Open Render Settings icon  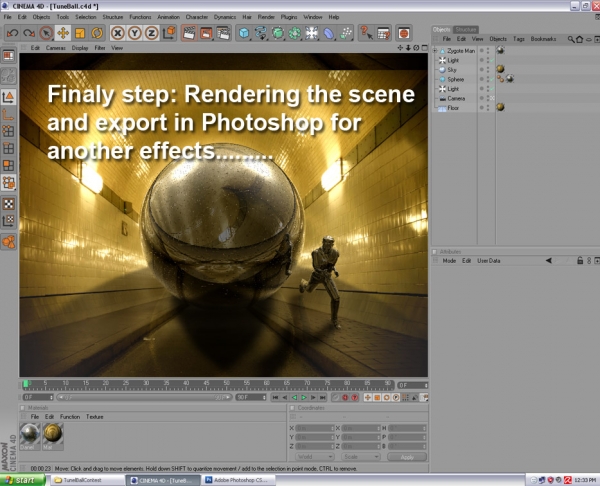pyautogui.click(x=223, y=33)
